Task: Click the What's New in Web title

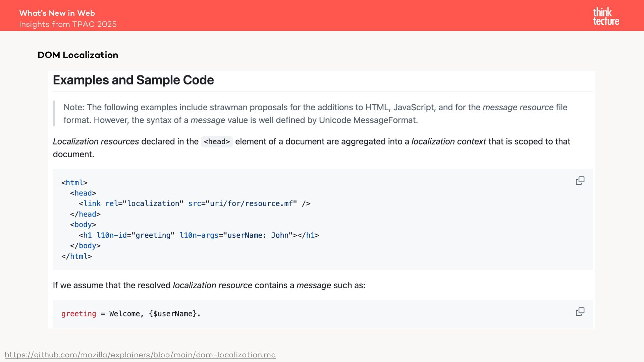Action: (57, 13)
